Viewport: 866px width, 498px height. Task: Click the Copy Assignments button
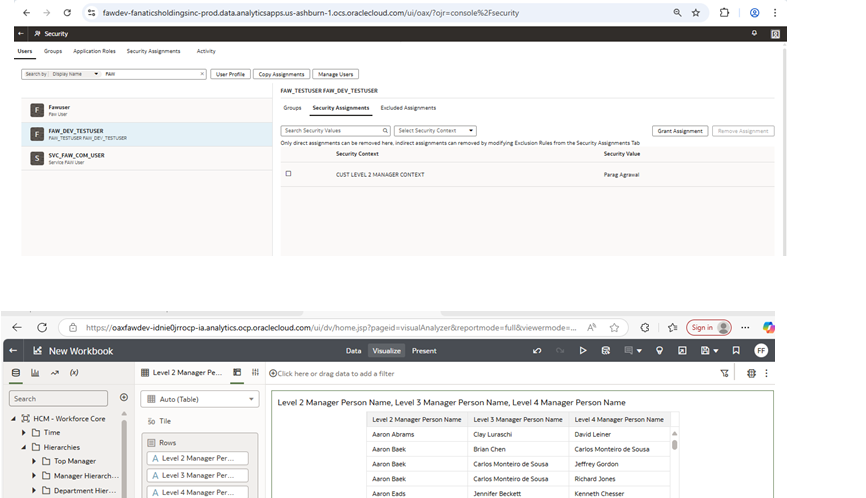coord(281,74)
